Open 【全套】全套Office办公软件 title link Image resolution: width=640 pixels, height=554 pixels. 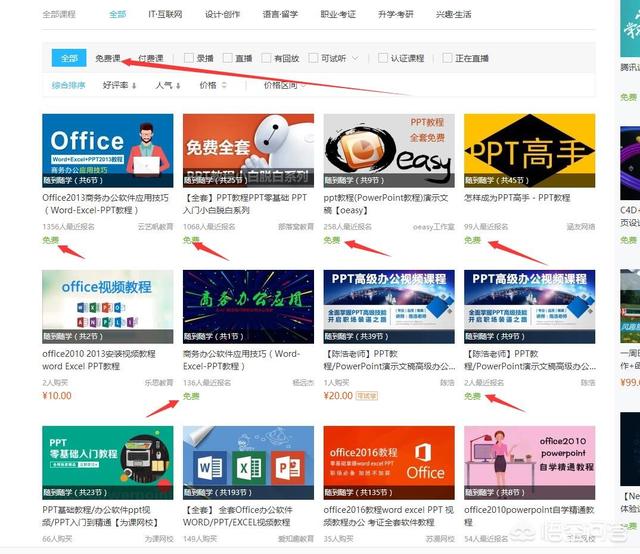click(x=238, y=516)
